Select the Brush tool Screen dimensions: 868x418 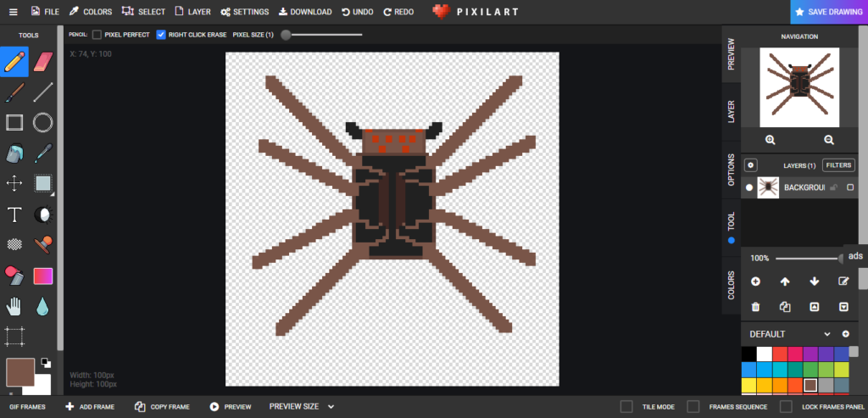click(14, 92)
